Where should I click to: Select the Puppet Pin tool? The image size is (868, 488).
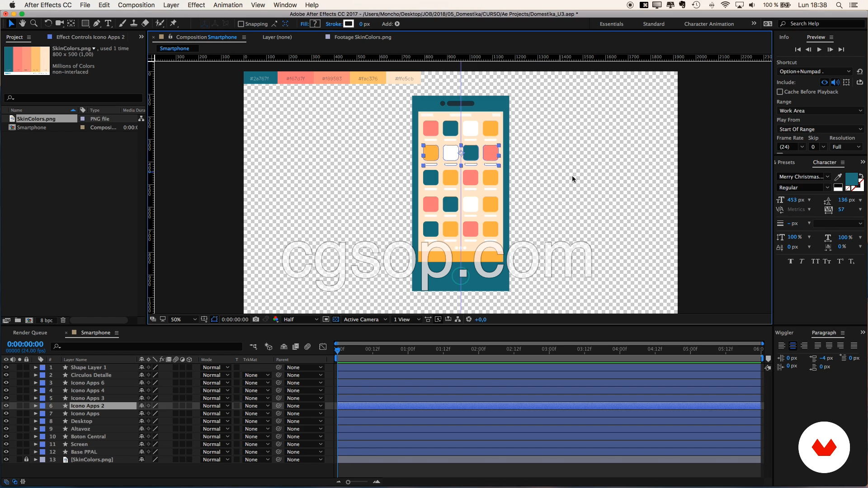[174, 23]
